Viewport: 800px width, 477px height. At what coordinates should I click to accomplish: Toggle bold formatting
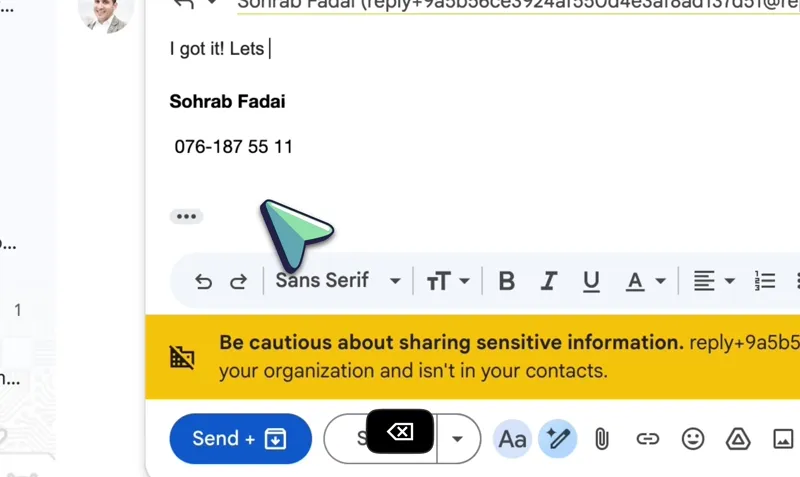(507, 281)
